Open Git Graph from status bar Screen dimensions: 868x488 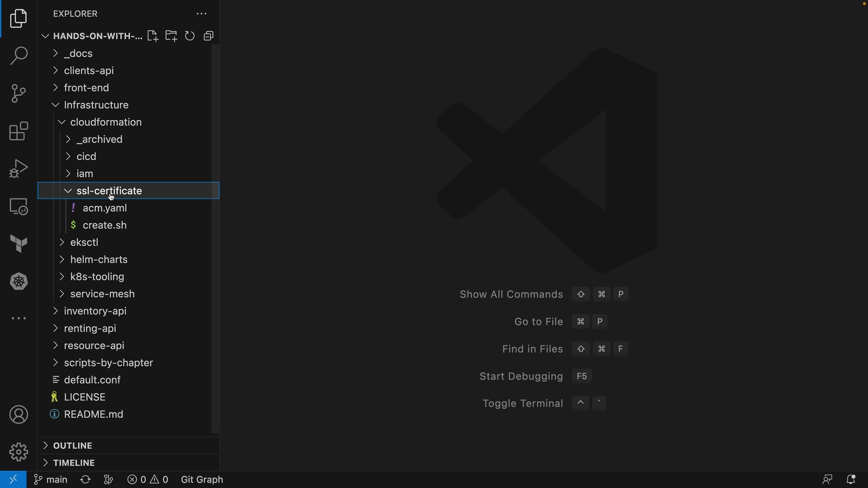coord(202,479)
